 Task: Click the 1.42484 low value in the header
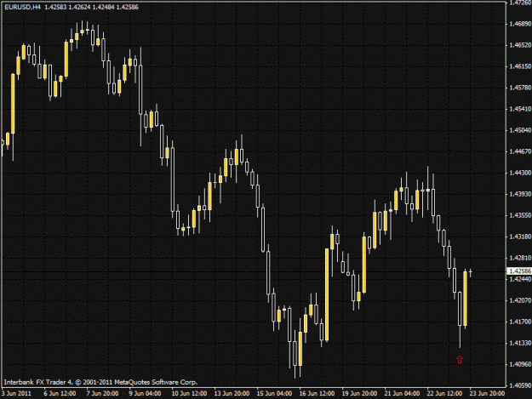pyautogui.click(x=104, y=7)
